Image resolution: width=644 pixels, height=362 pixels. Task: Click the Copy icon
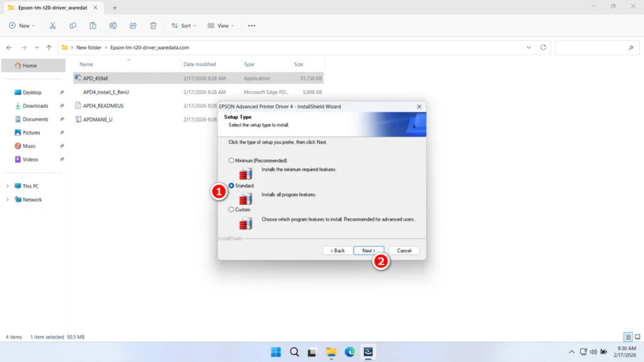tap(72, 25)
